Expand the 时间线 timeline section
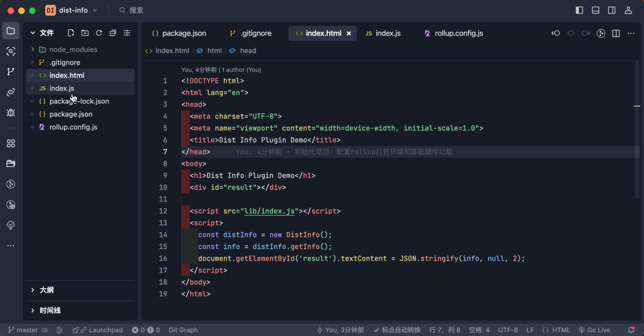 pos(49,311)
